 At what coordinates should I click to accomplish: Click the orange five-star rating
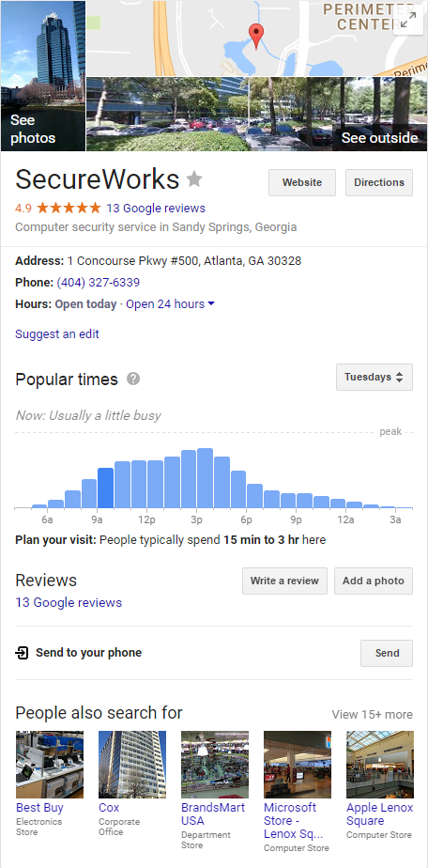tap(69, 209)
